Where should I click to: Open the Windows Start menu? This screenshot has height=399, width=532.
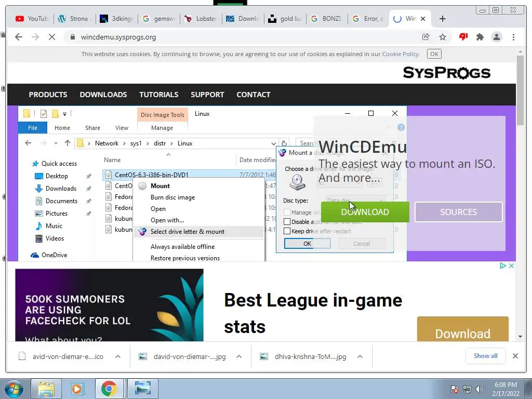pyautogui.click(x=14, y=389)
